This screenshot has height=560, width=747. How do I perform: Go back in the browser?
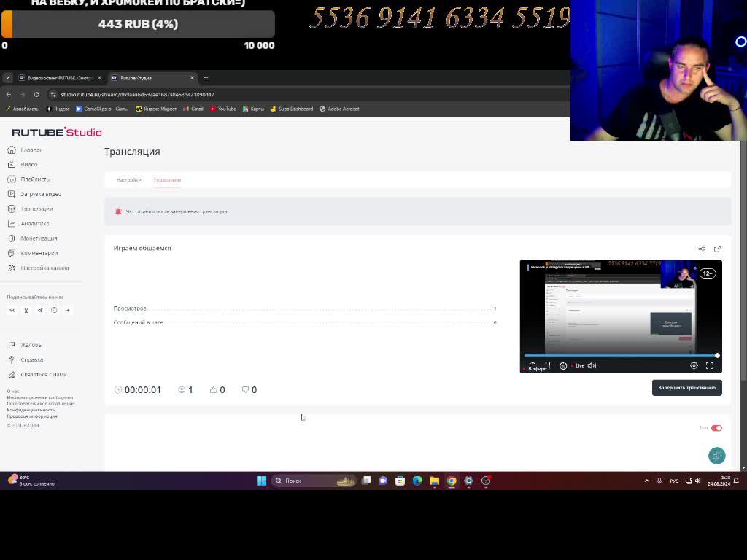pos(9,95)
